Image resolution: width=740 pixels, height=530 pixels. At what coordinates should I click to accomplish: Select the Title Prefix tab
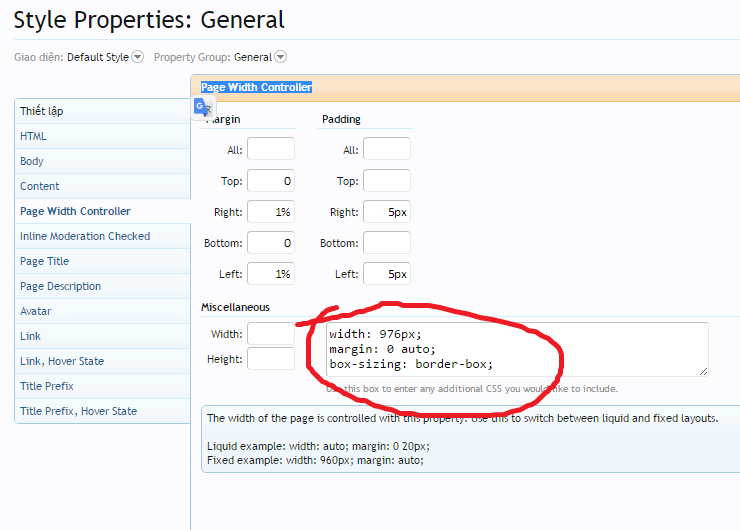click(47, 386)
